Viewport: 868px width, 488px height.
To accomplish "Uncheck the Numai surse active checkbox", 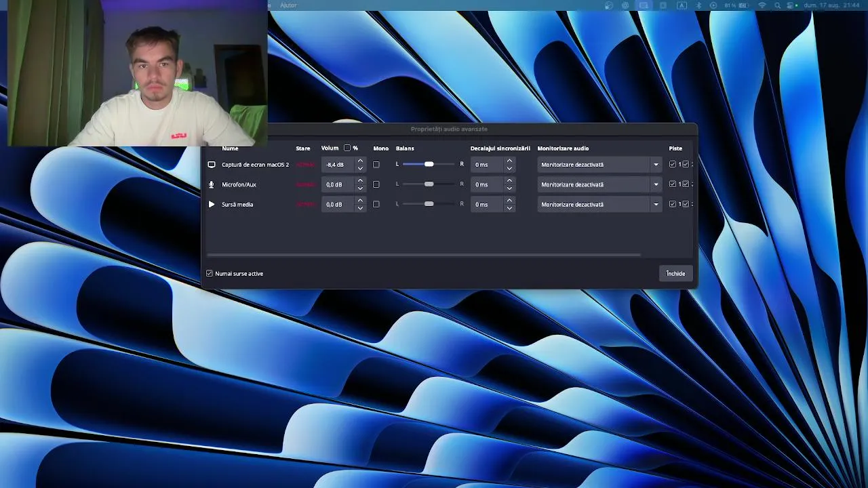I will click(210, 273).
